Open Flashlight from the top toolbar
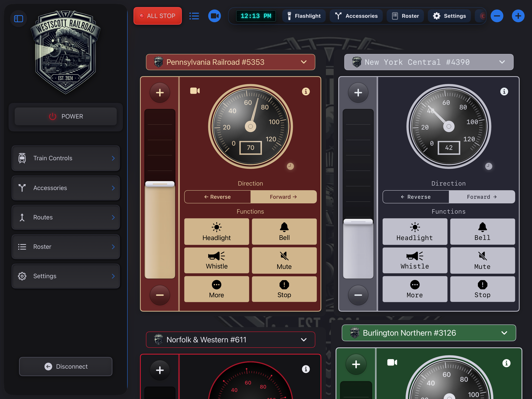 (304, 16)
